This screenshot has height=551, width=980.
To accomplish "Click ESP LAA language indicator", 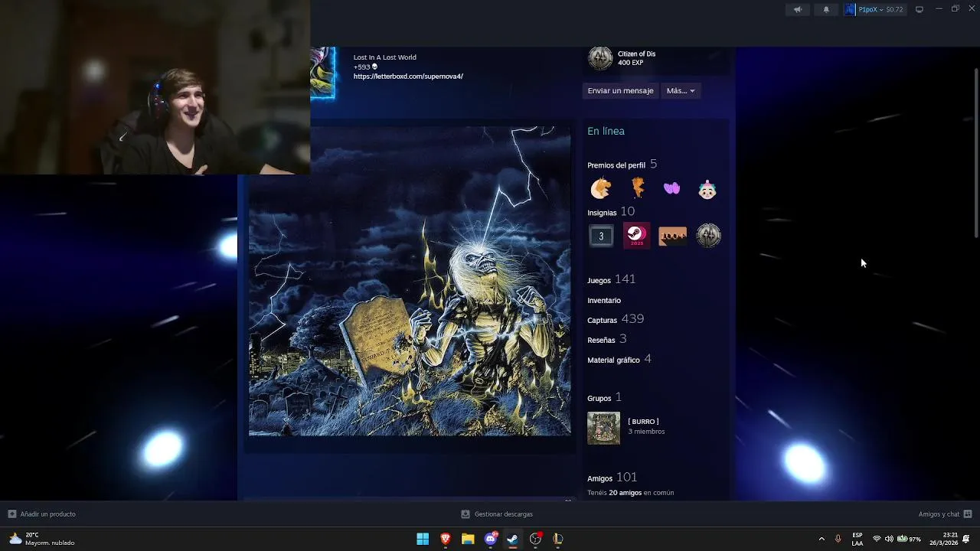I will [x=857, y=539].
